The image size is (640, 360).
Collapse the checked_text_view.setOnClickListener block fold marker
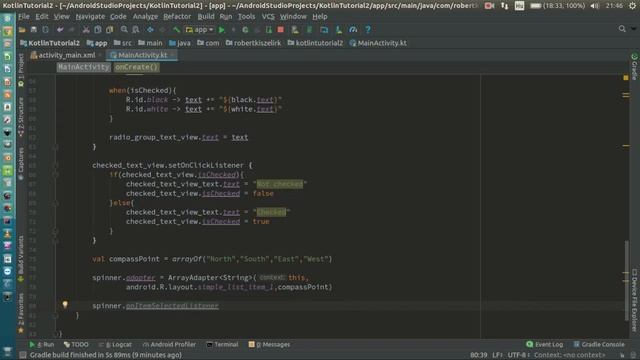tap(56, 165)
